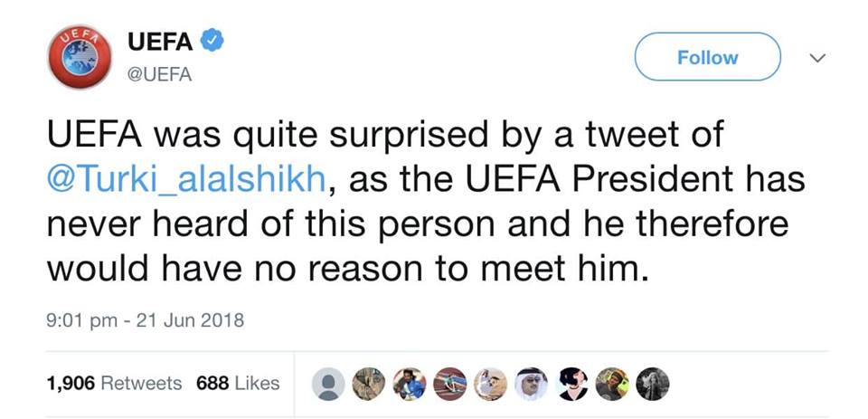Screen dimensions: 868x419
Task: Follow the UEFA account
Action: pos(707,58)
